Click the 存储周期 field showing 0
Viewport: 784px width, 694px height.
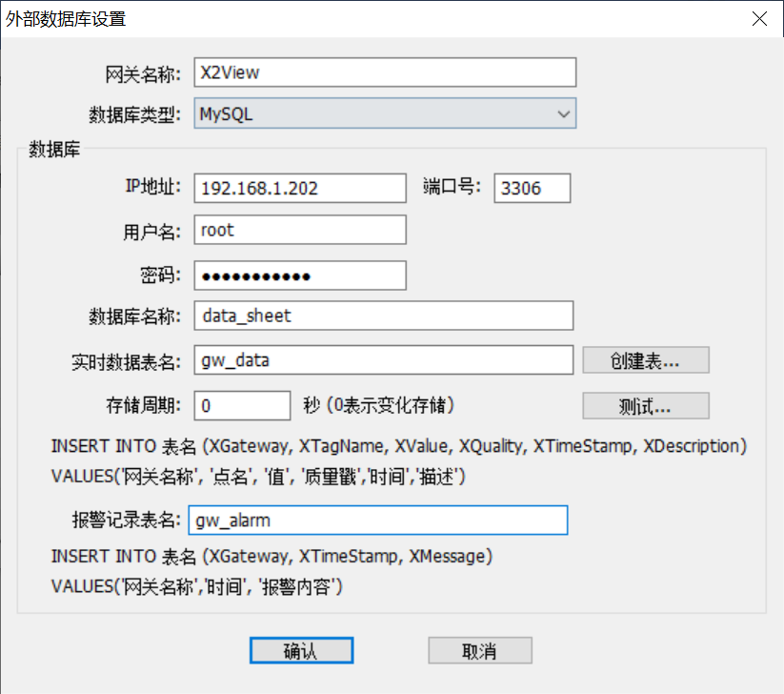pyautogui.click(x=242, y=405)
